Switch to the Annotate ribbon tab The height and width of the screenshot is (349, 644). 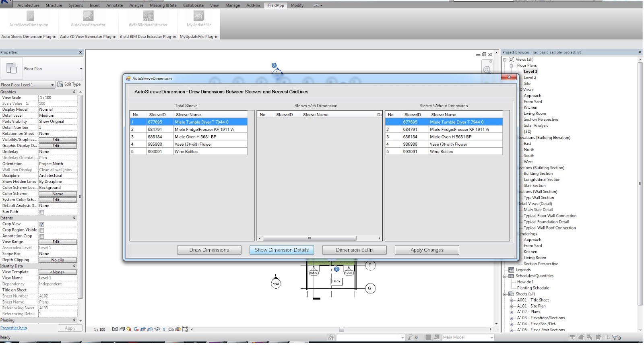point(114,5)
